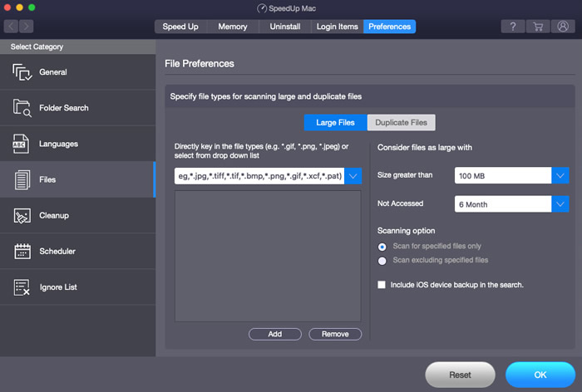The width and height of the screenshot is (582, 392).
Task: Open the Size greater than dropdown arrow
Action: (560, 175)
